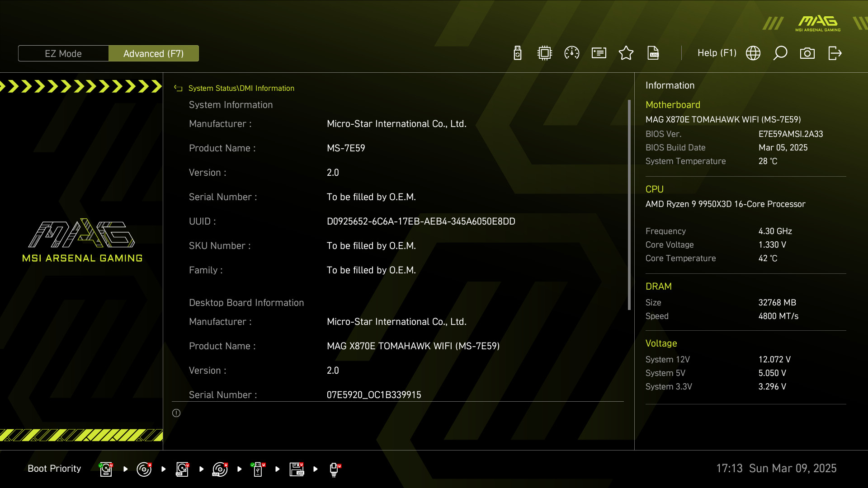Click the System Status\DMI Information breadcrumb
The width and height of the screenshot is (868, 488).
tap(241, 88)
